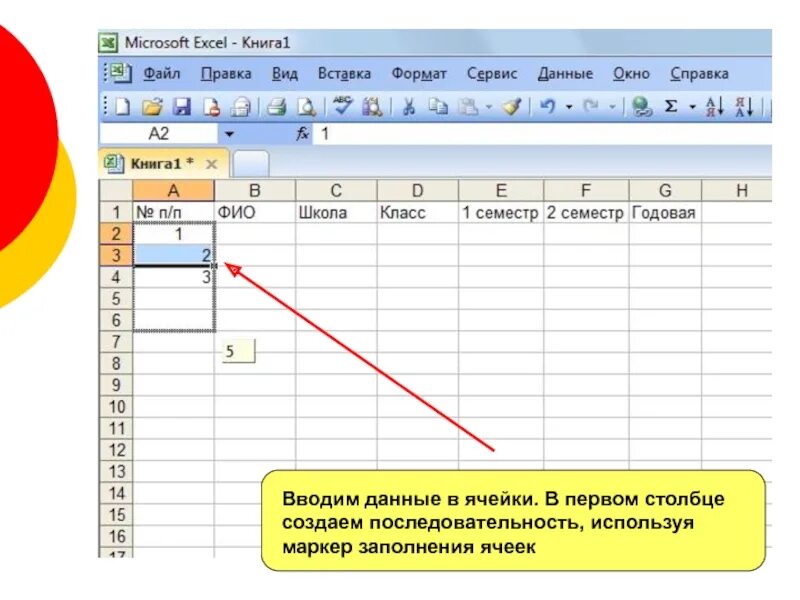
Task: Click the Годовая cell
Action: point(665,212)
